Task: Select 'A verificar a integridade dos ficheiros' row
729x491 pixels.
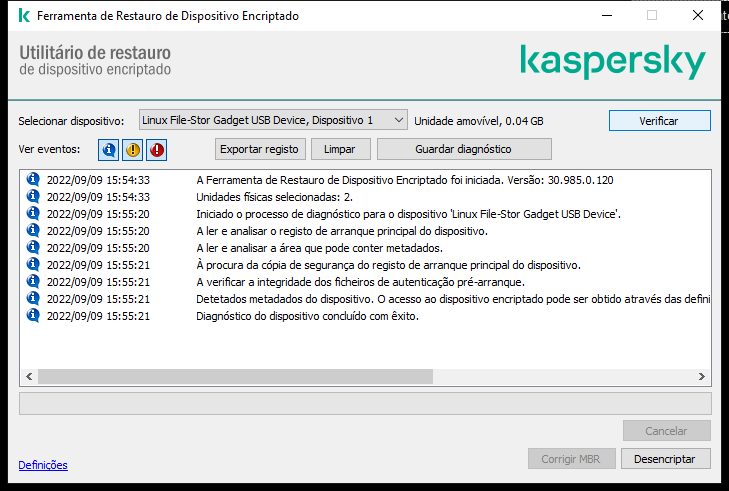Action: pyautogui.click(x=365, y=282)
